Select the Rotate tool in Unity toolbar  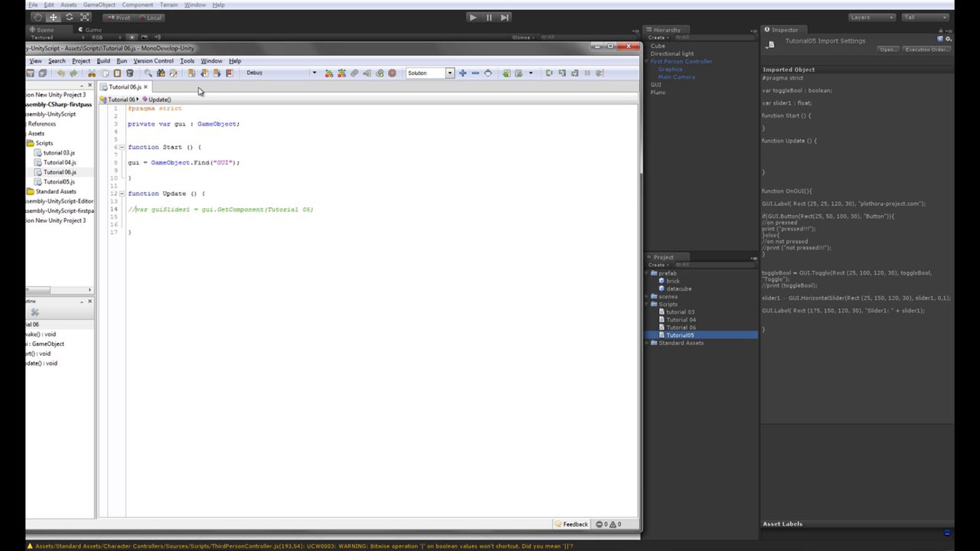coord(69,17)
